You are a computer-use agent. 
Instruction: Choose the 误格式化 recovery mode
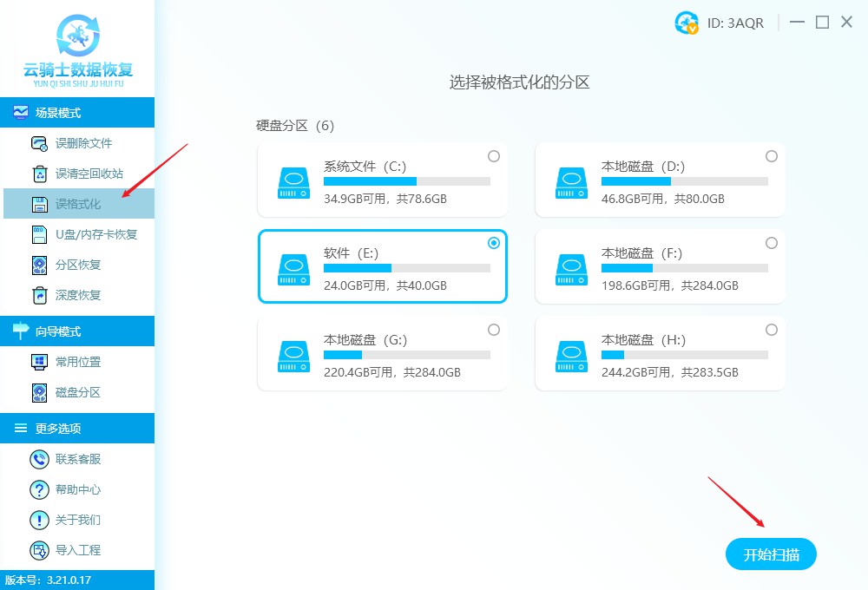tap(79, 204)
